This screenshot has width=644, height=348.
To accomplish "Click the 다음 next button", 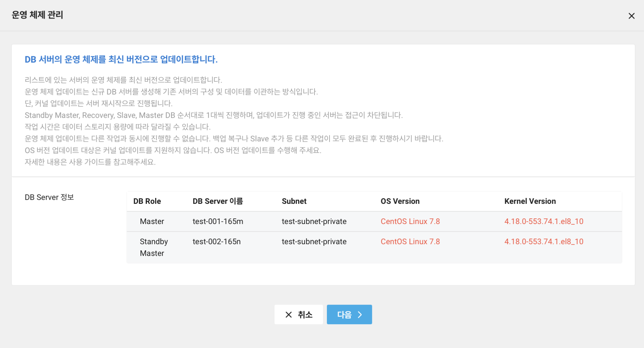I will (x=349, y=314).
